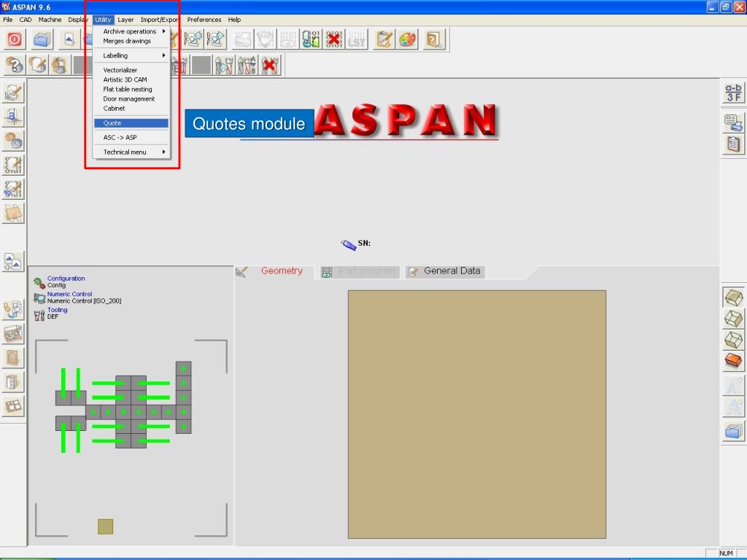Click the 3D cabinet with pencil icon
Screen dimensions: 747x560
pyautogui.click(x=13, y=334)
